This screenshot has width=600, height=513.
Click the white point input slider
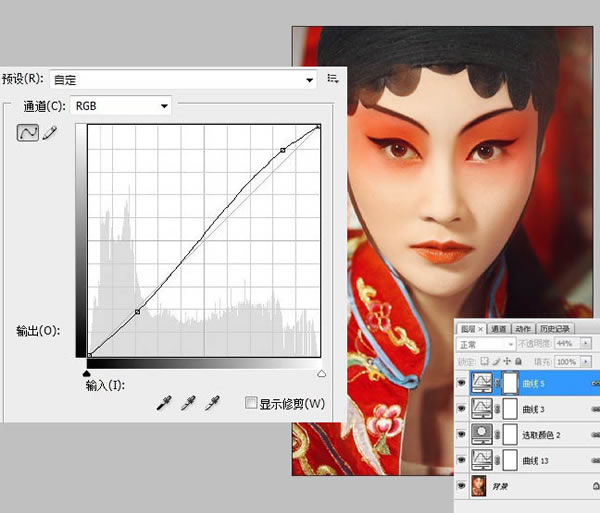321,373
